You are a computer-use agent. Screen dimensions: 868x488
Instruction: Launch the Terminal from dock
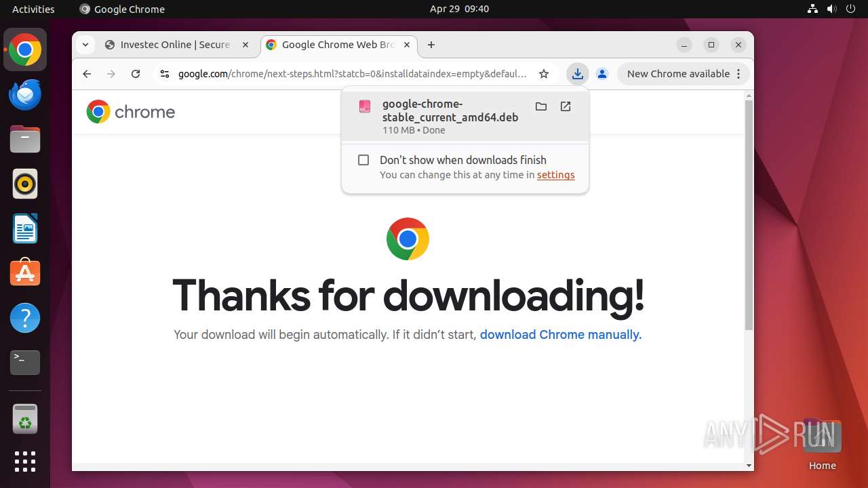[25, 363]
